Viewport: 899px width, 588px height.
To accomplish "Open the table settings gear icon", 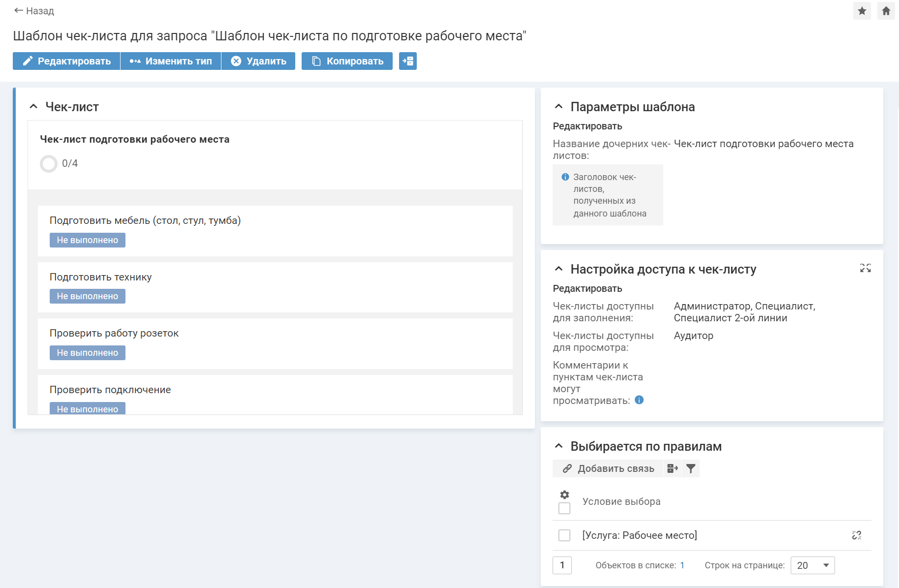I will [x=564, y=495].
